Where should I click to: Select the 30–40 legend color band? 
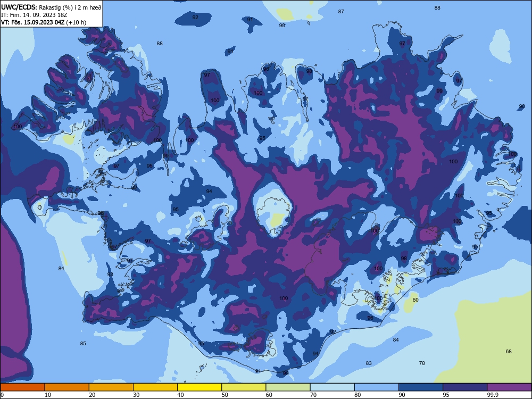[x=155, y=387]
